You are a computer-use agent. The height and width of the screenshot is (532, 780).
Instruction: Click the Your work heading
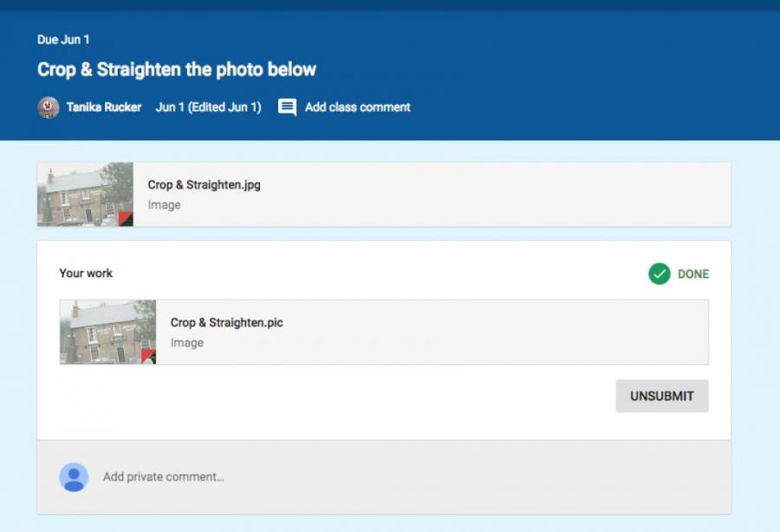coord(86,274)
